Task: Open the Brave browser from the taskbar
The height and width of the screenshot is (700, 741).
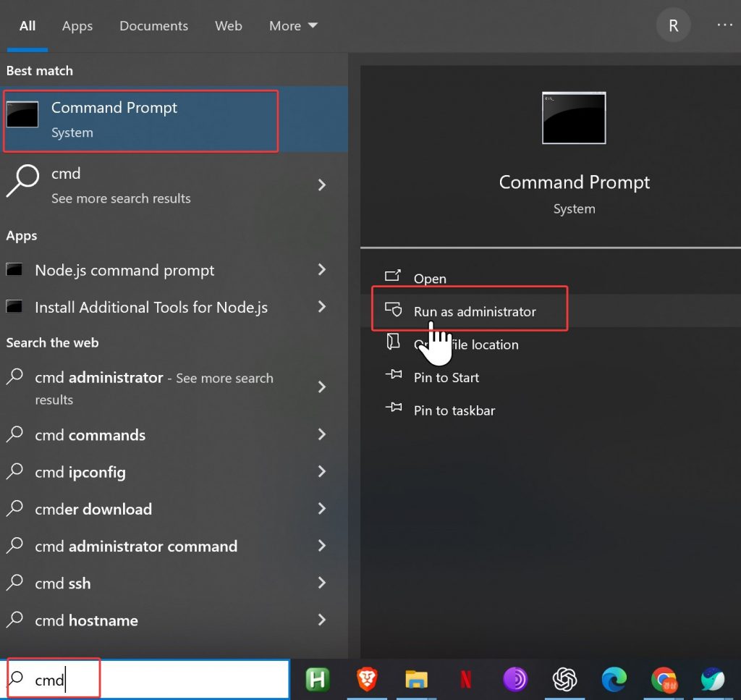Action: [x=367, y=679]
